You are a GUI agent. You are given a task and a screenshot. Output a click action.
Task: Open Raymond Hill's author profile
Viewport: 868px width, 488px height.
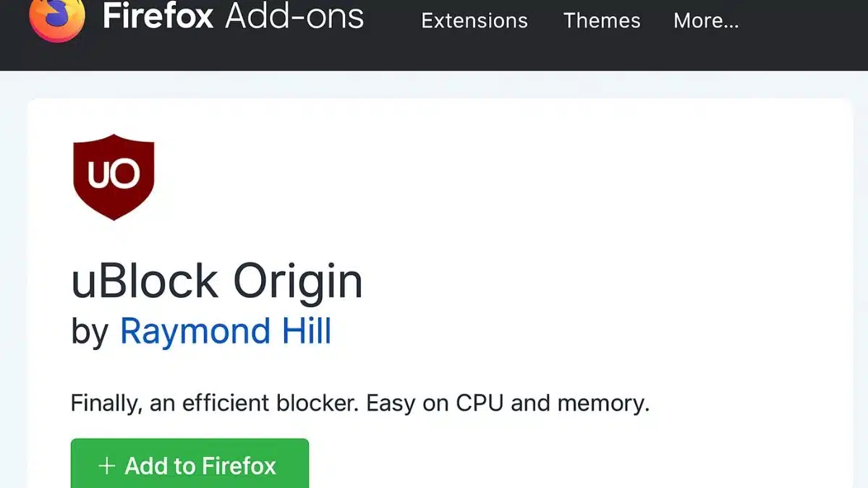coord(226,330)
